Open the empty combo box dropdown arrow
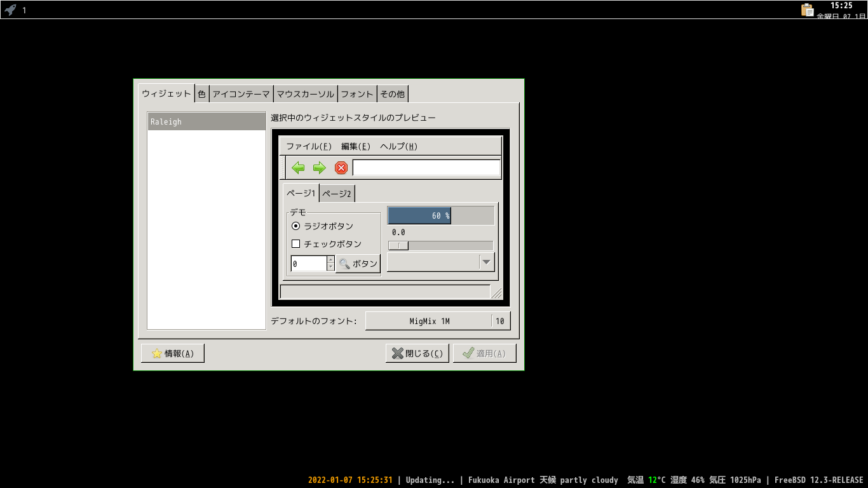The height and width of the screenshot is (488, 868). [487, 262]
